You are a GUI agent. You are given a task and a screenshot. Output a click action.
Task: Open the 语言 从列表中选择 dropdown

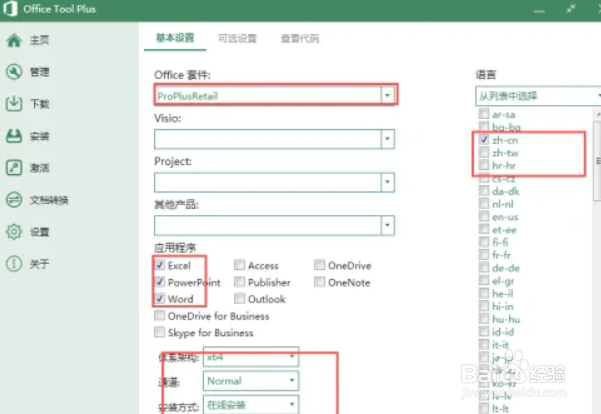click(x=538, y=96)
